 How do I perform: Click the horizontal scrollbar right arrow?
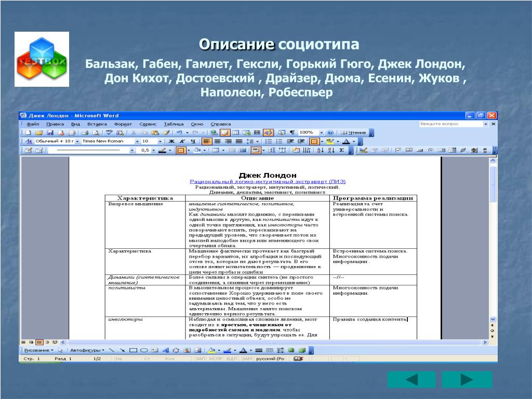tap(485, 342)
